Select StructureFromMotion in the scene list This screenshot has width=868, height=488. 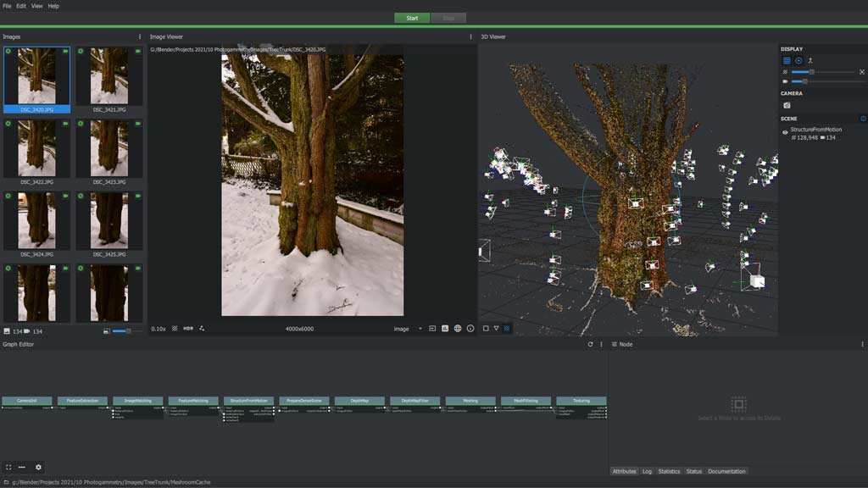[x=816, y=130]
